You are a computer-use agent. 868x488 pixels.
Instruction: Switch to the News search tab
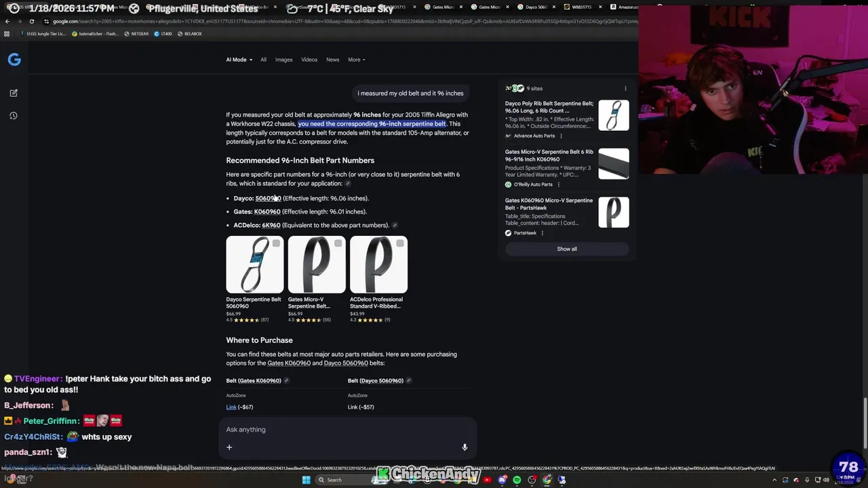332,60
